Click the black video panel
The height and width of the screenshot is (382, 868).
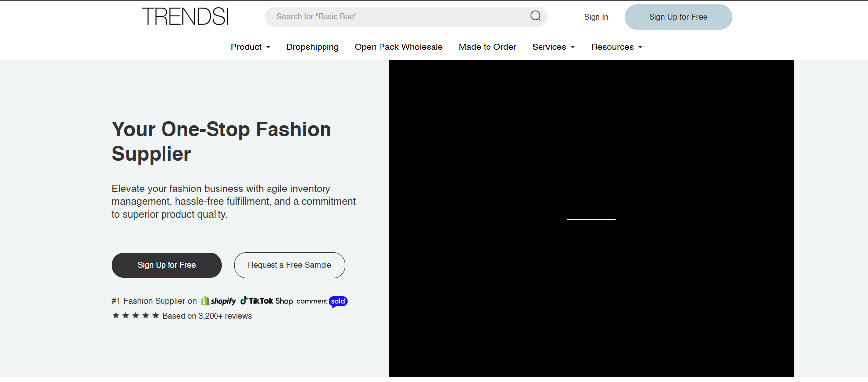591,148
